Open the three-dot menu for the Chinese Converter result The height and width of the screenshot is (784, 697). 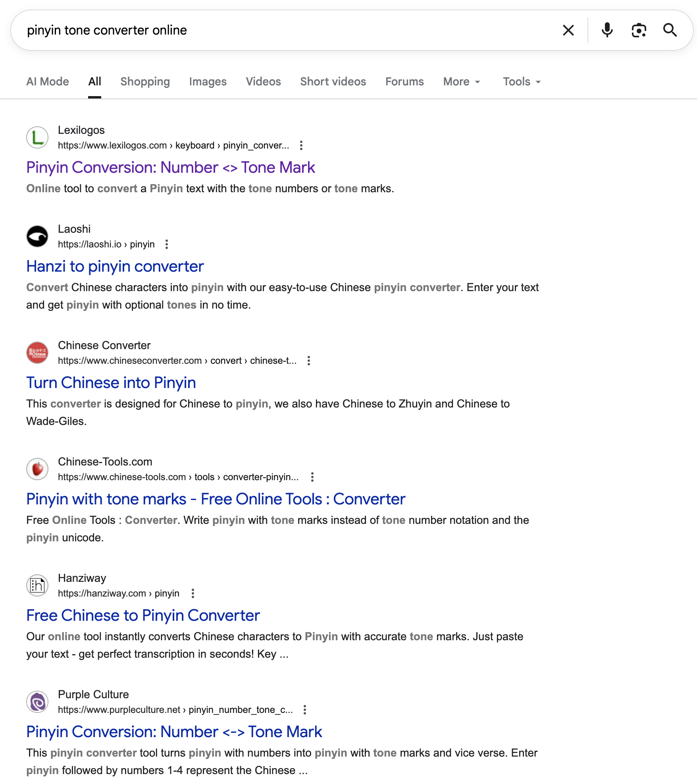tap(309, 361)
